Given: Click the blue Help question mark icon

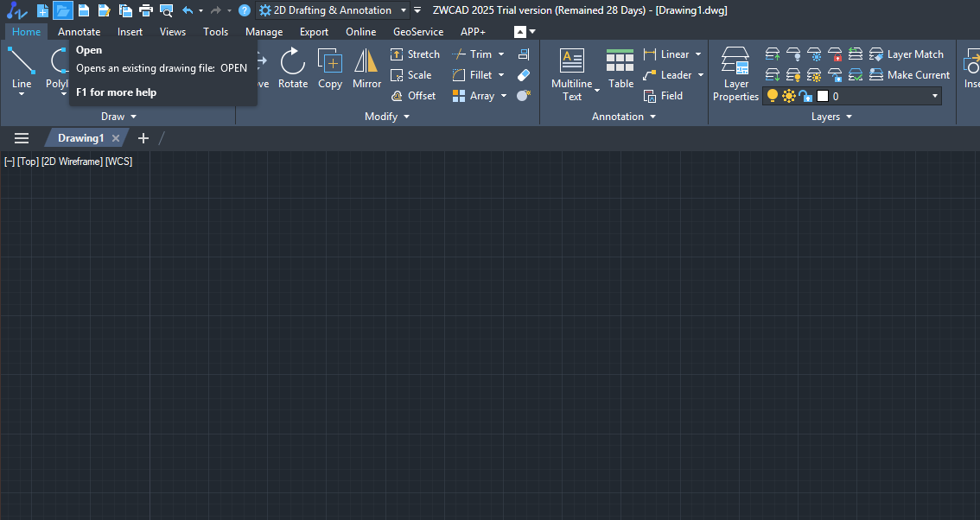Looking at the screenshot, I should (245, 10).
